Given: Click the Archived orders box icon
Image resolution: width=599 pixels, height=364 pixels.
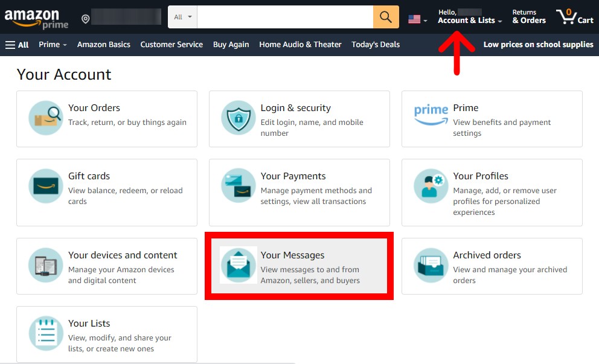Looking at the screenshot, I should tap(431, 265).
